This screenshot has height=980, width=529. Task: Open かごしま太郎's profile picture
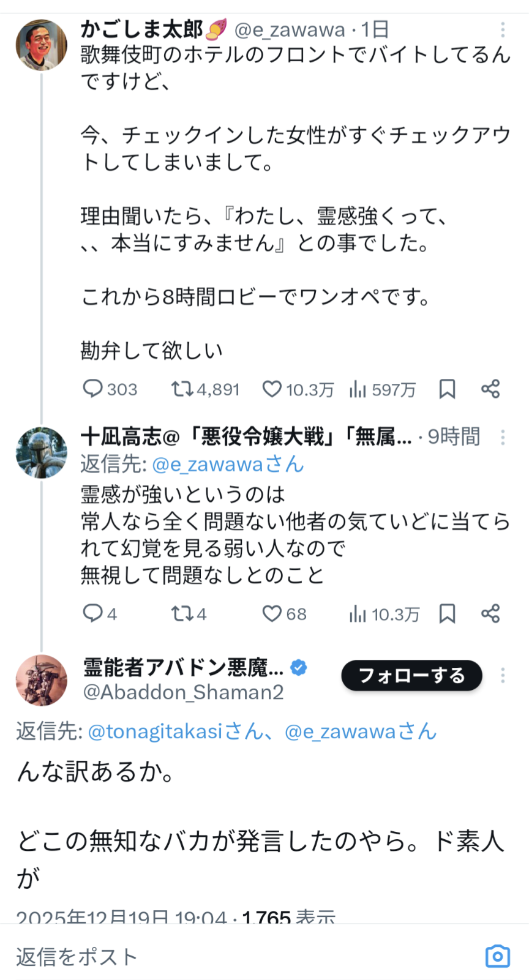tap(42, 45)
